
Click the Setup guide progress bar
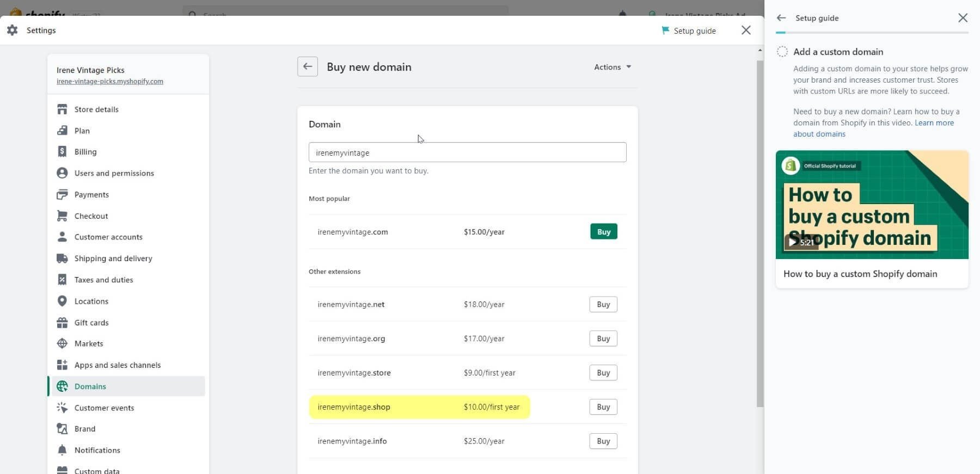pos(872,33)
